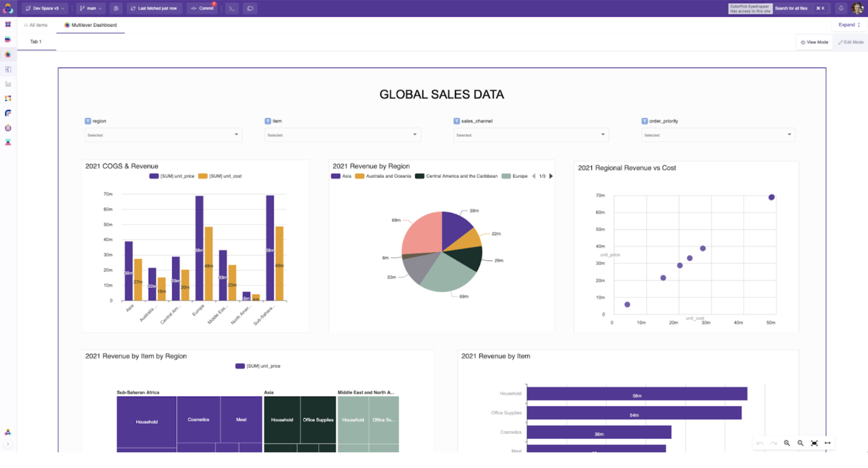Click the fit-to-screen icon in bottom toolbar
The image size is (868, 468).
[814, 443]
